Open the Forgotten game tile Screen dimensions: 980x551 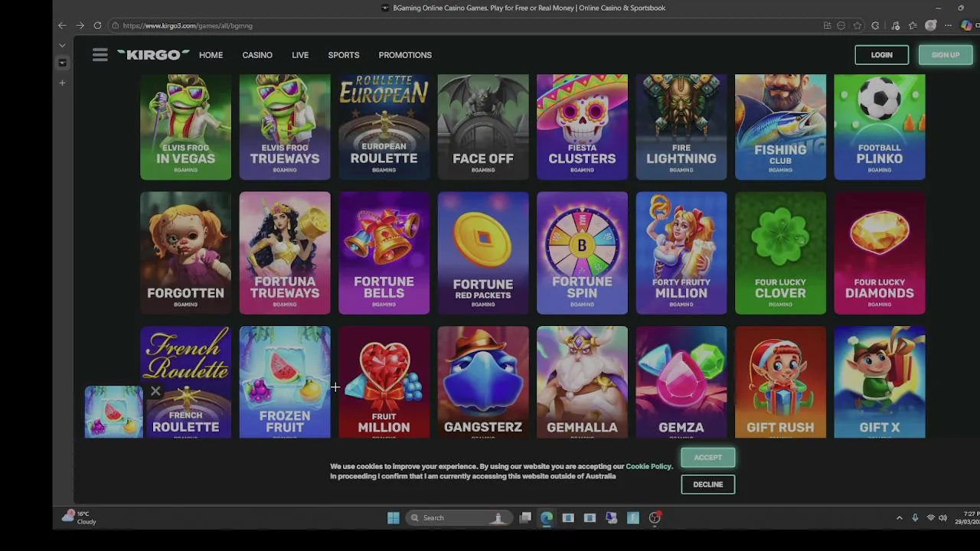[185, 253]
